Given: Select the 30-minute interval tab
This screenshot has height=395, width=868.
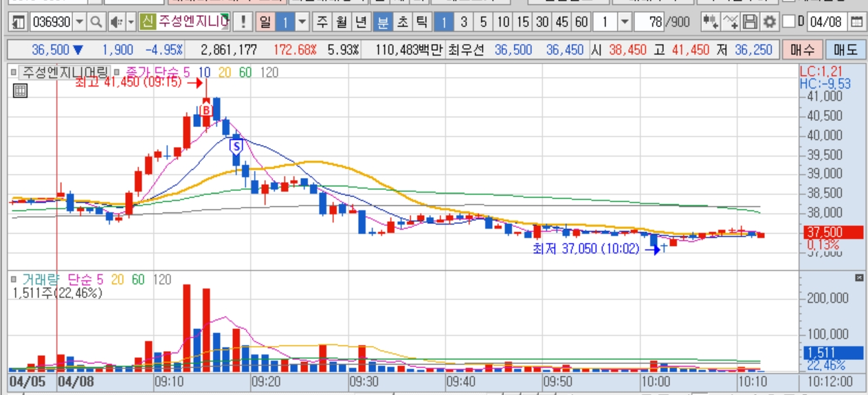Looking at the screenshot, I should [x=542, y=22].
